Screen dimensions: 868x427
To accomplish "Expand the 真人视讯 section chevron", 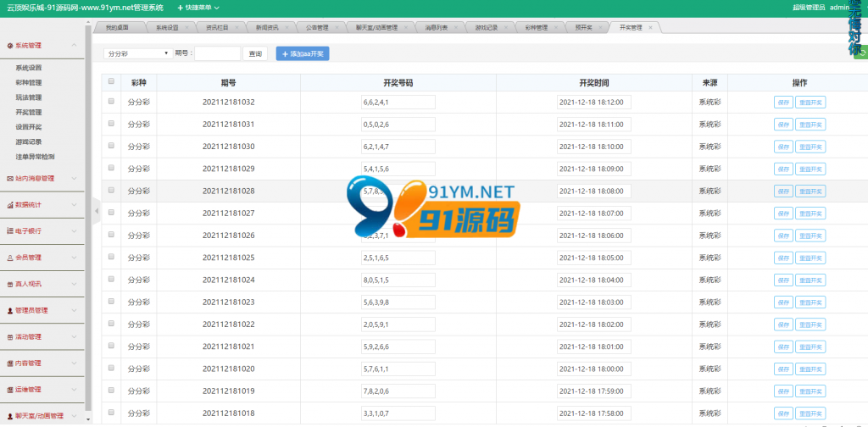I will tap(75, 285).
